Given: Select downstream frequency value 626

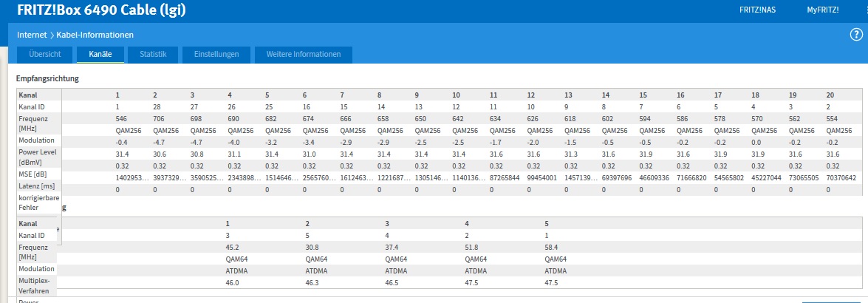Looking at the screenshot, I should pyautogui.click(x=533, y=118).
